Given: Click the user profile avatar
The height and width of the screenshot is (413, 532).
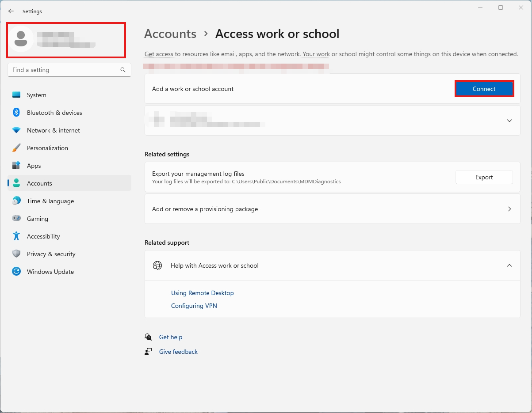Looking at the screenshot, I should (20, 39).
